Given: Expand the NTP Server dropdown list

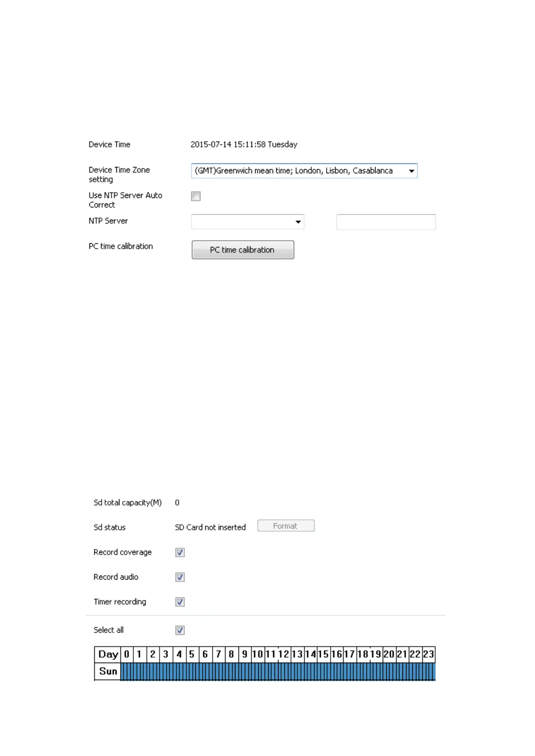Looking at the screenshot, I should click(298, 222).
